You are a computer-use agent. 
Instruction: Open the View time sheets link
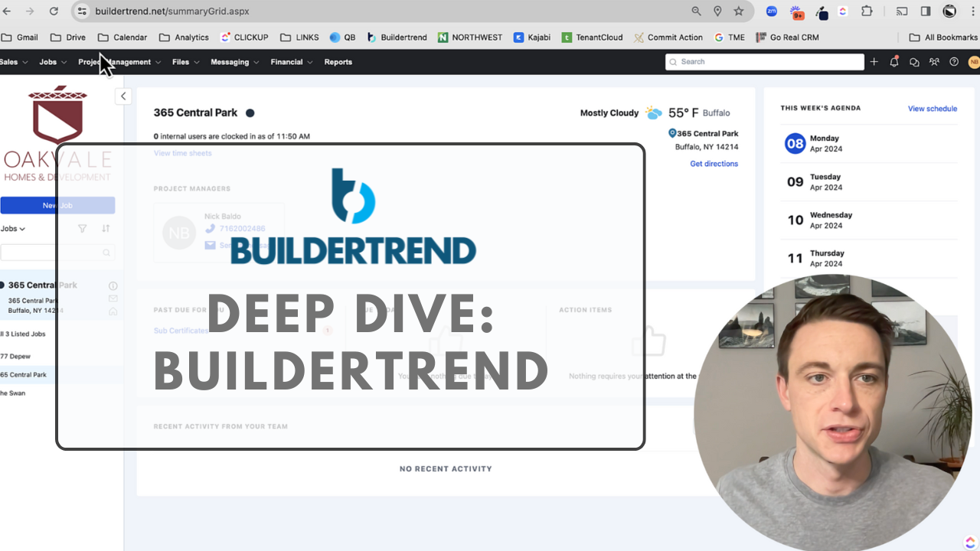pyautogui.click(x=183, y=153)
